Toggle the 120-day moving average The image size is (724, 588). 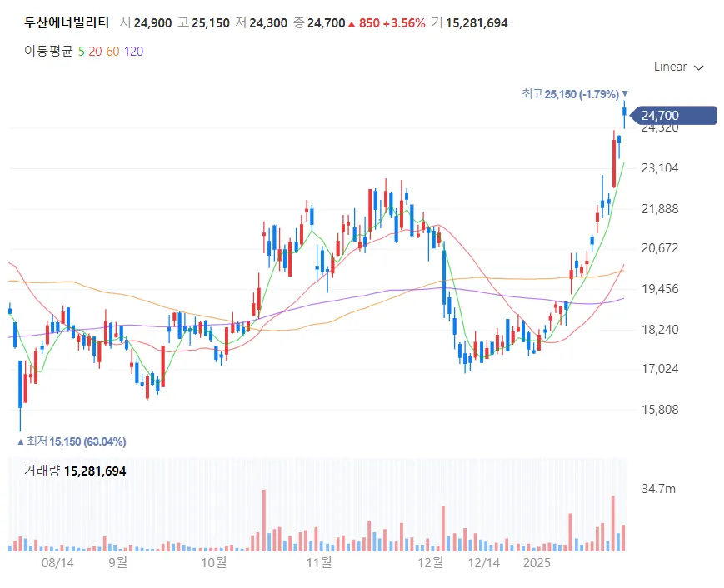(133, 52)
